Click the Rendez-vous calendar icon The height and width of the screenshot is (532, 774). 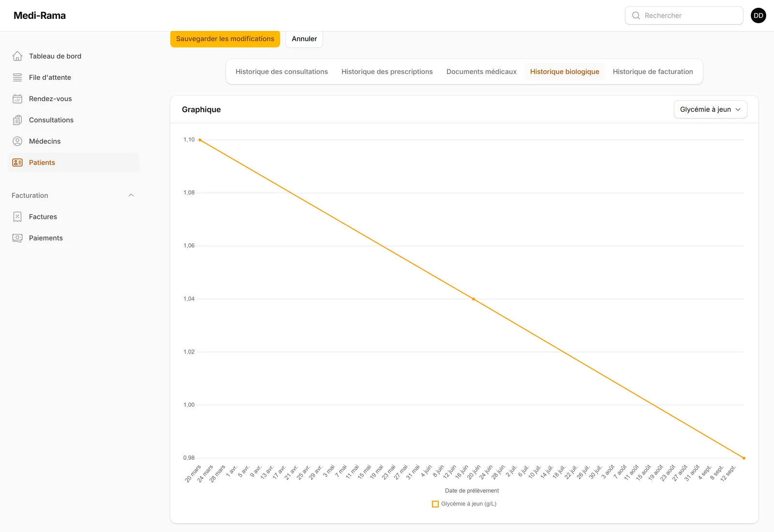17,99
